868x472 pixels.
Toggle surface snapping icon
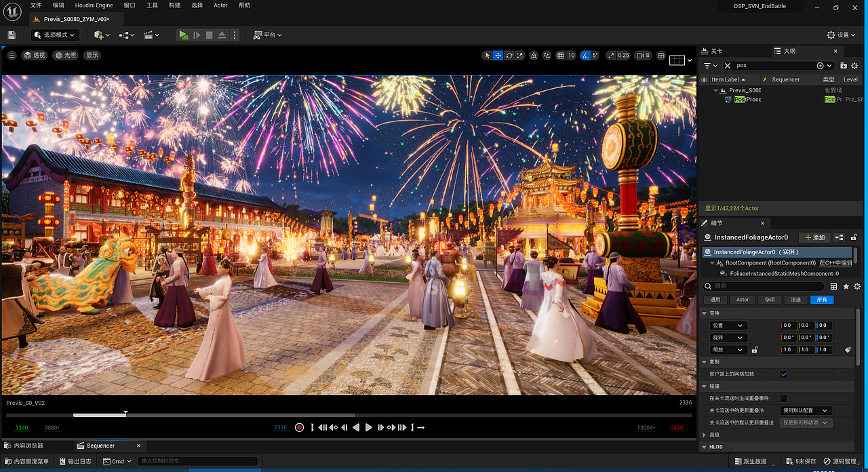tap(547, 56)
